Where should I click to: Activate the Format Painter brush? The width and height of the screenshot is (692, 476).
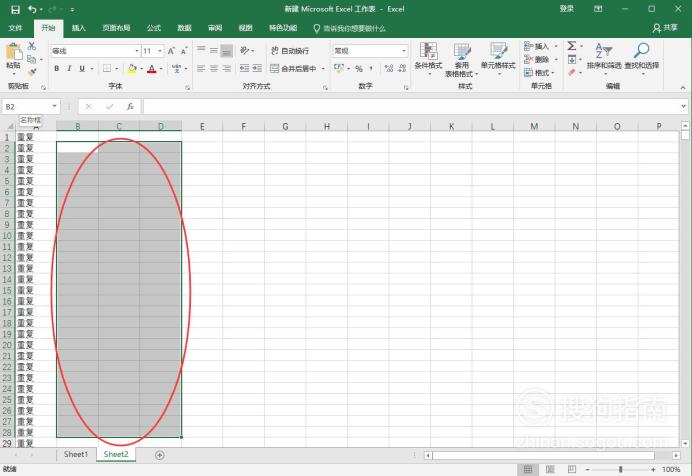coord(32,72)
